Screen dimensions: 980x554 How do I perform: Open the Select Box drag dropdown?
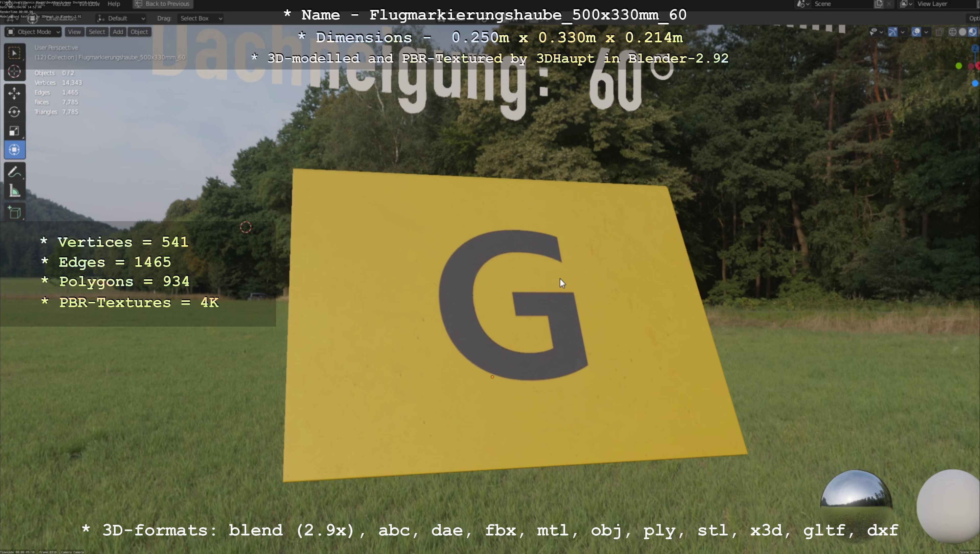(x=200, y=18)
